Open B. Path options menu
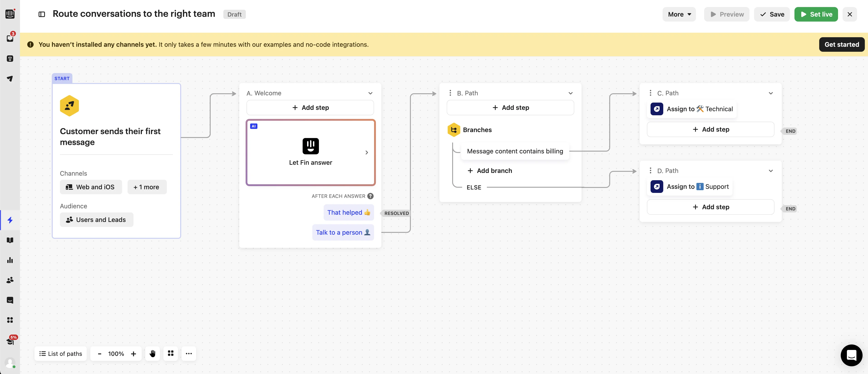This screenshot has height=374, width=868. tap(450, 93)
